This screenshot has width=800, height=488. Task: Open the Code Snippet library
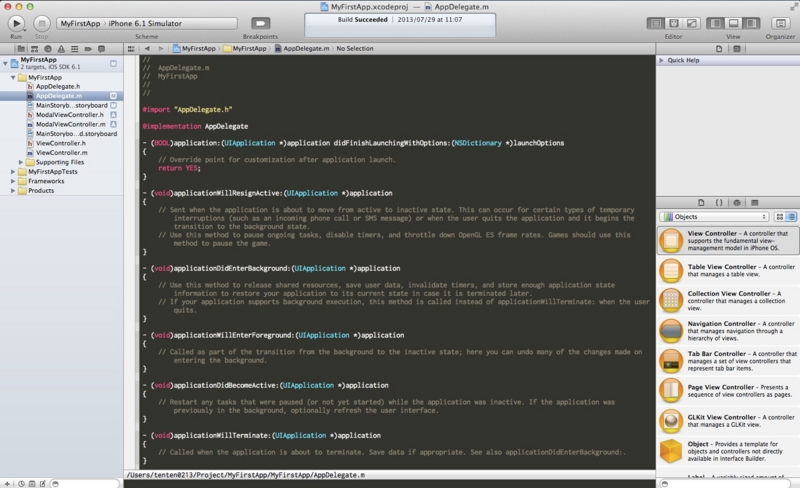coord(719,203)
